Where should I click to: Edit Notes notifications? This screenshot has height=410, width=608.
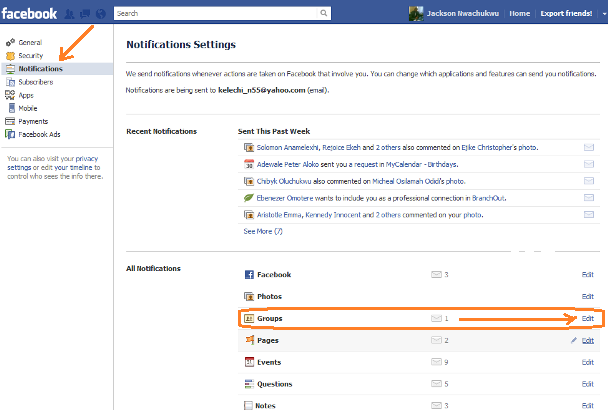tap(587, 406)
